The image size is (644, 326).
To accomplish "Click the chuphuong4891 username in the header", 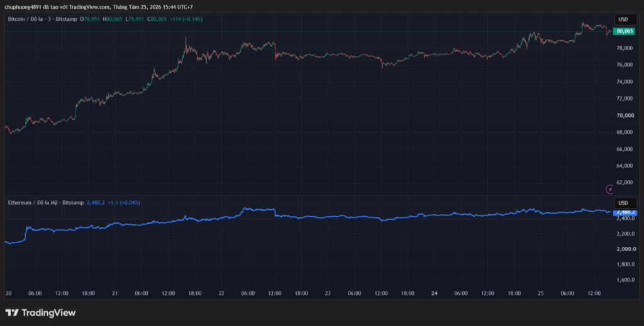I will pos(22,7).
